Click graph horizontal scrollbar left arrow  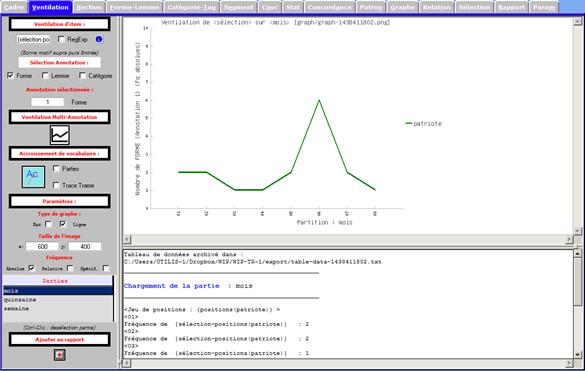click(x=127, y=239)
